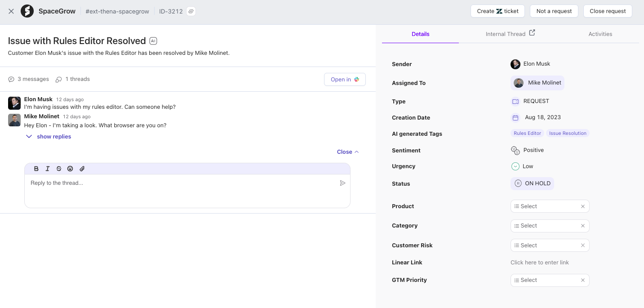Clear the Product select field

583,206
